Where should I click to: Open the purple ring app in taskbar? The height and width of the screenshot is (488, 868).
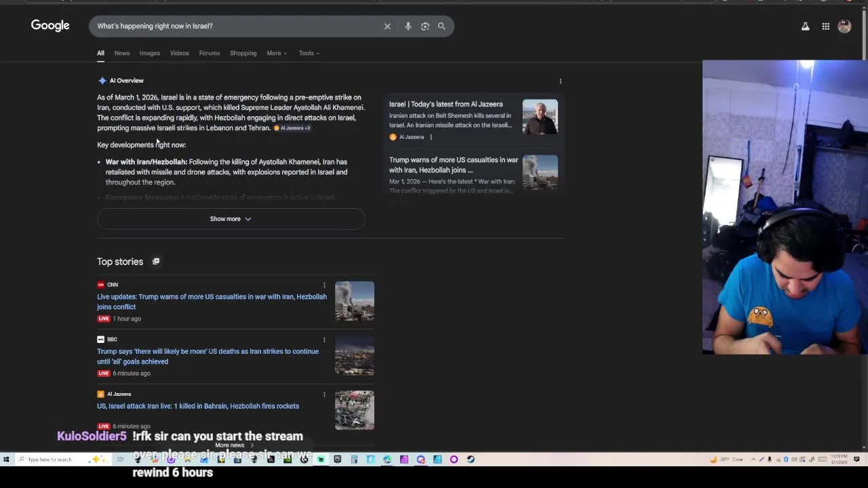coord(454,460)
